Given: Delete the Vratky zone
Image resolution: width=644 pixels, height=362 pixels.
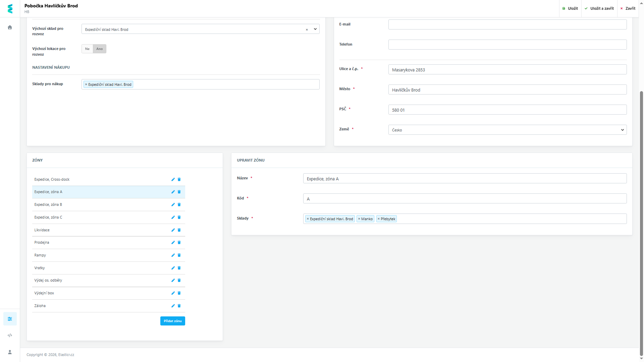Looking at the screenshot, I should (x=179, y=268).
